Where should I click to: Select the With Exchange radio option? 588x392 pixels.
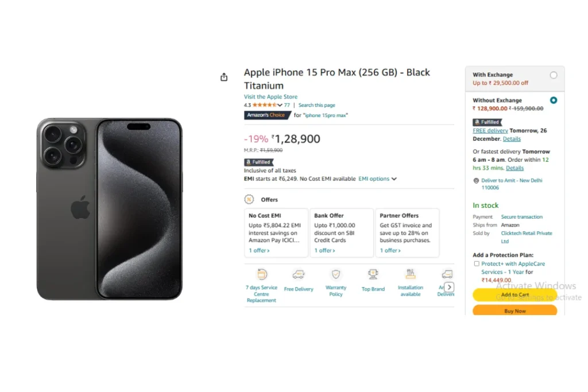point(554,75)
